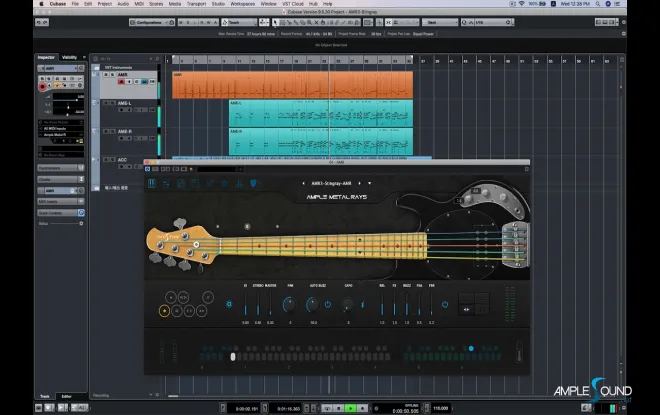Click the undo arrow in Cubase toolbar

pos(39,22)
